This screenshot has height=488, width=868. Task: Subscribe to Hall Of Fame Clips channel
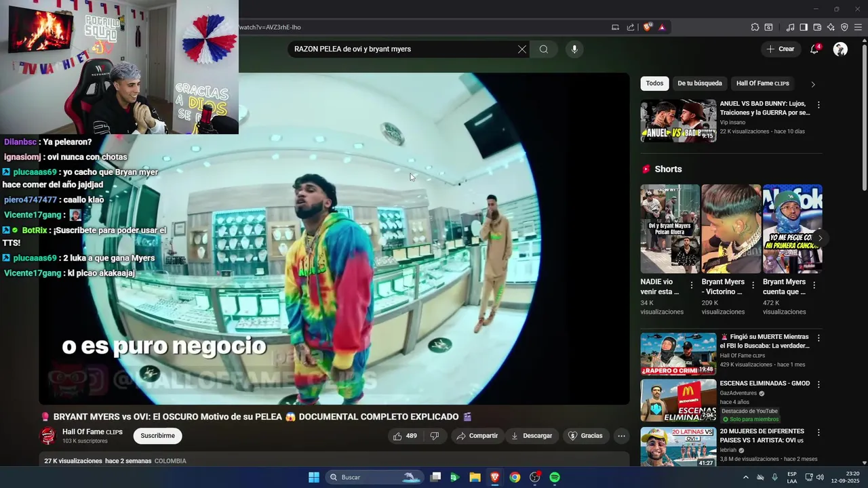157,436
